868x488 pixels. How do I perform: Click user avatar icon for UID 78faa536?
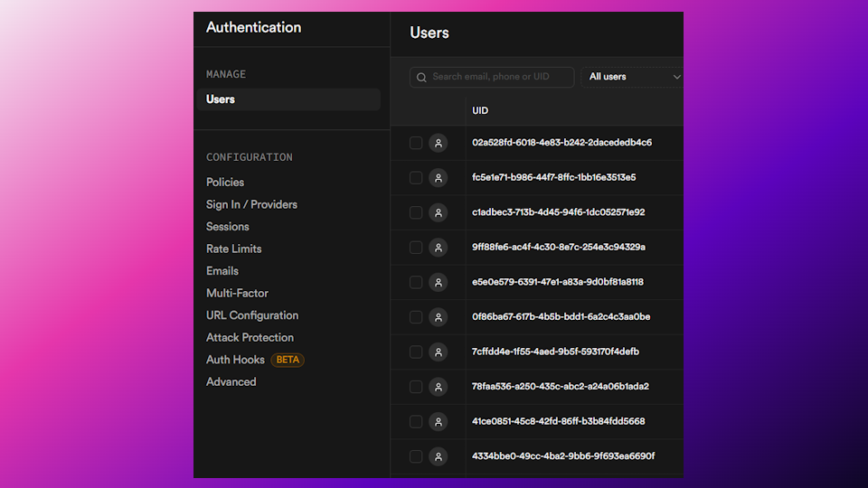[438, 388]
